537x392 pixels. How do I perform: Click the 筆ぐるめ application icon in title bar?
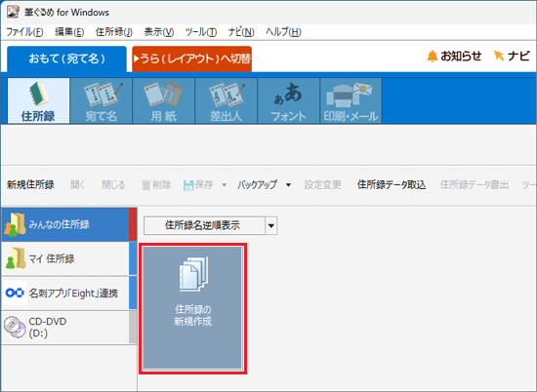coord(13,12)
